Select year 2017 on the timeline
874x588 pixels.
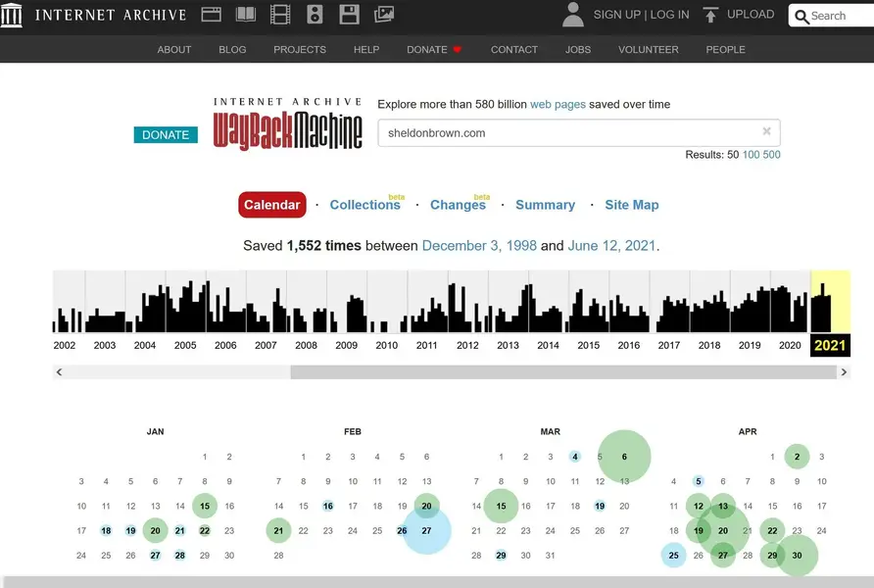(x=669, y=345)
